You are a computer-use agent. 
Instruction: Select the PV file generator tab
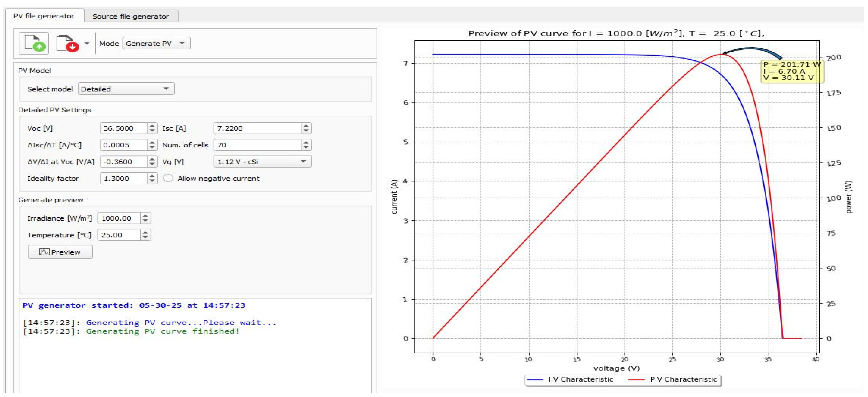[x=43, y=16]
